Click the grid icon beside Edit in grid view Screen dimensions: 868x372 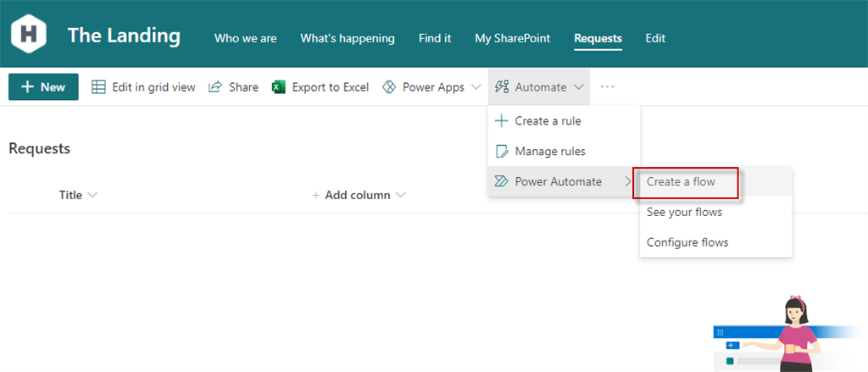pos(98,87)
